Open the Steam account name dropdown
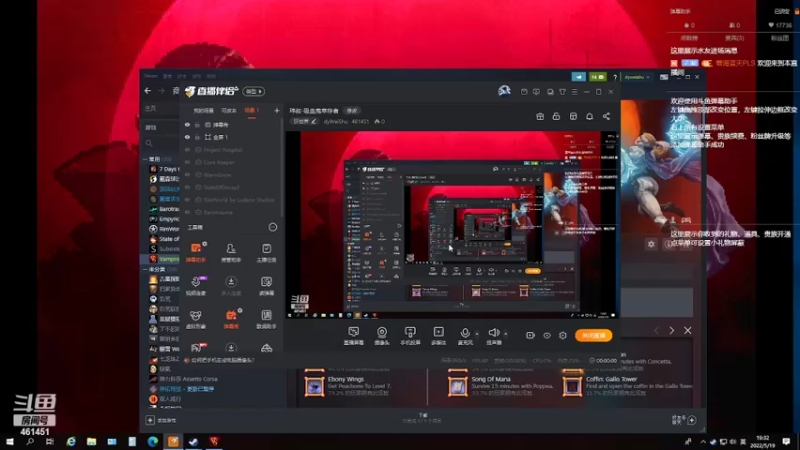This screenshot has width=800, height=450. 637,77
